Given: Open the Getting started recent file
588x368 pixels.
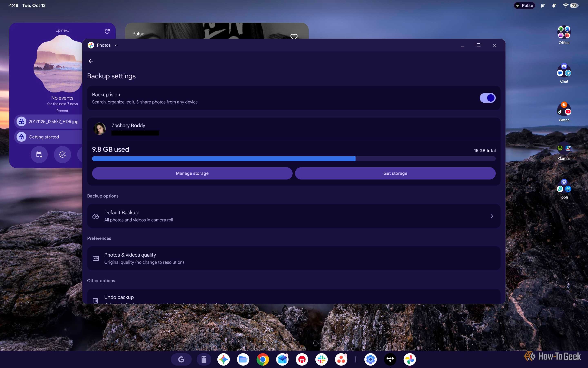Looking at the screenshot, I should [x=48, y=137].
